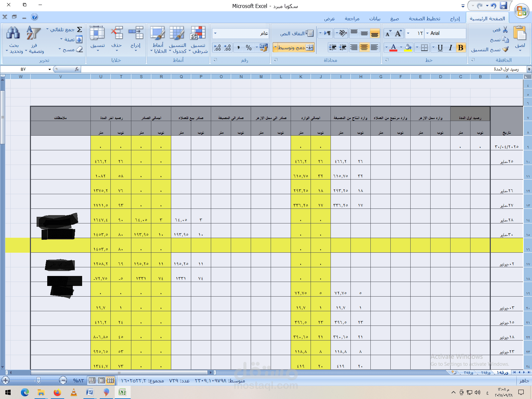Open the Arial font name dropdown arrow
Screen dimensions: 532x399
click(x=428, y=33)
